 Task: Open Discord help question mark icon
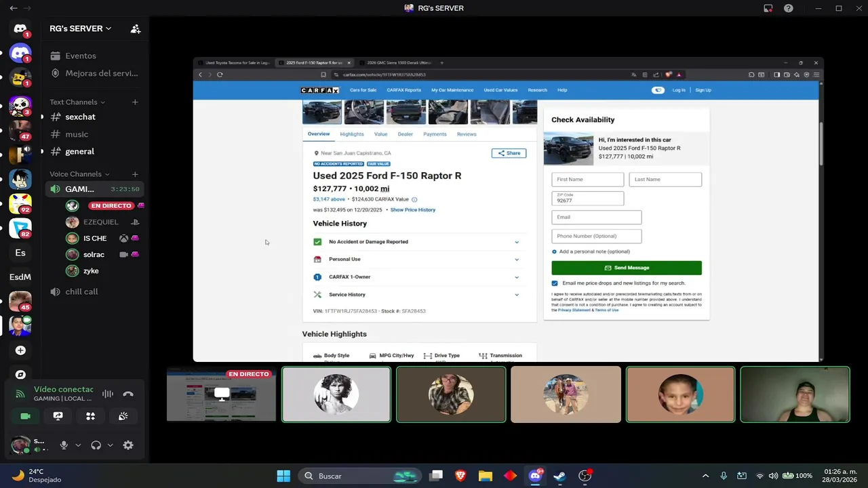coord(789,8)
